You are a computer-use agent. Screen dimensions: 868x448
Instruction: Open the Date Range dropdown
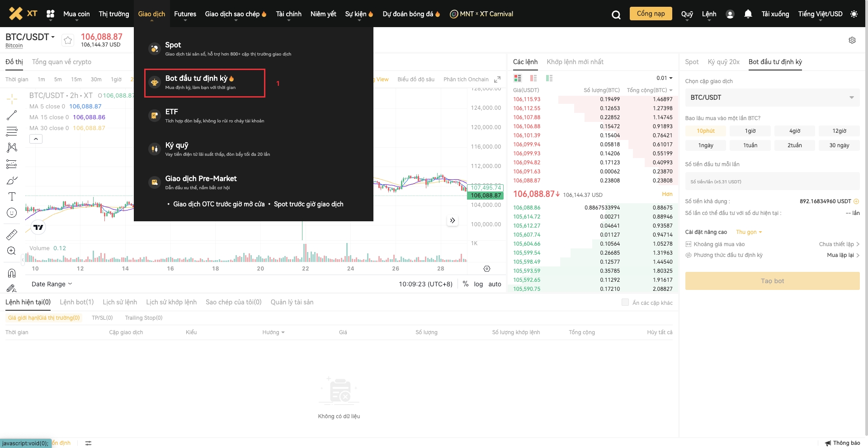tap(52, 284)
